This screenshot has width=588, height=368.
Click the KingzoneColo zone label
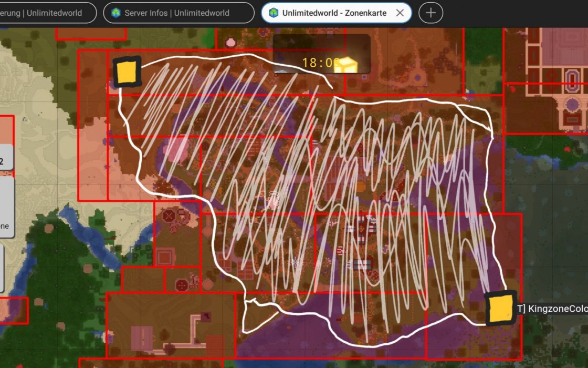(x=552, y=308)
